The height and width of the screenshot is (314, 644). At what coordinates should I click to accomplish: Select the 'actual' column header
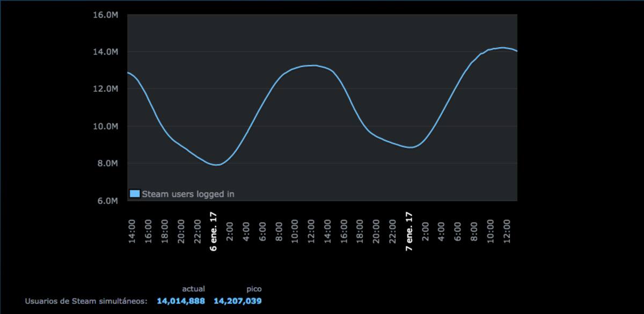click(x=194, y=289)
